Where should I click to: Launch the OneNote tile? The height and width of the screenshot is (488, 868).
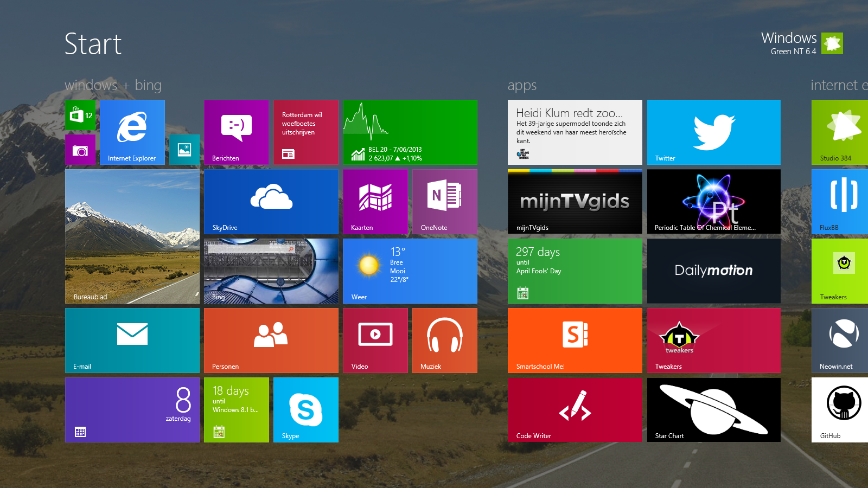[445, 202]
